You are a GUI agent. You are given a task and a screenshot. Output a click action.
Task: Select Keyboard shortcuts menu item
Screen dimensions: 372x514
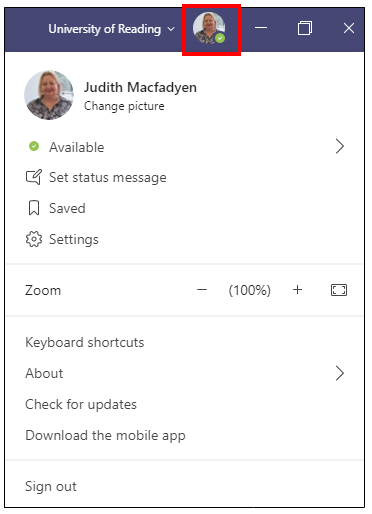click(x=85, y=342)
